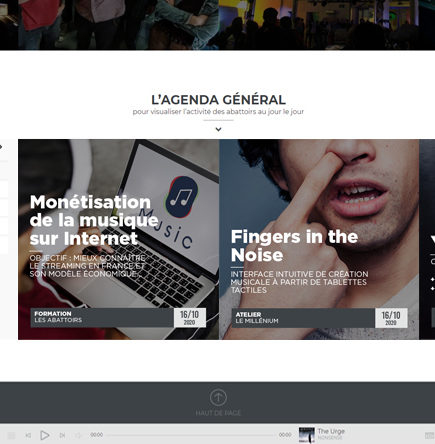The width and height of the screenshot is (435, 444).
Task: Click the up-arrow circle icon for Haut de page
Action: 218,397
